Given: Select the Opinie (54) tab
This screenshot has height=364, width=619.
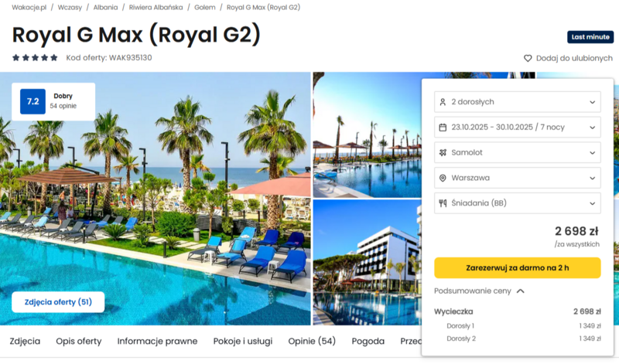Looking at the screenshot, I should [312, 341].
